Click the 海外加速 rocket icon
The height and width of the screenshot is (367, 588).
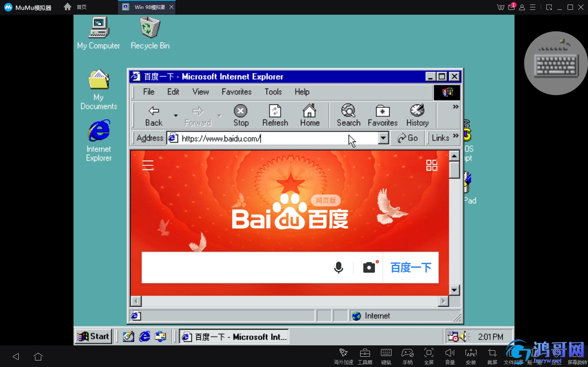click(x=343, y=356)
